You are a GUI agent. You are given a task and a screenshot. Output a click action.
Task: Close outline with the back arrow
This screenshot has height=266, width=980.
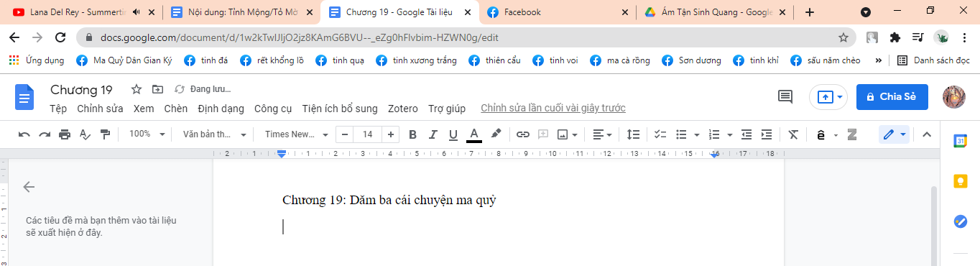29,187
